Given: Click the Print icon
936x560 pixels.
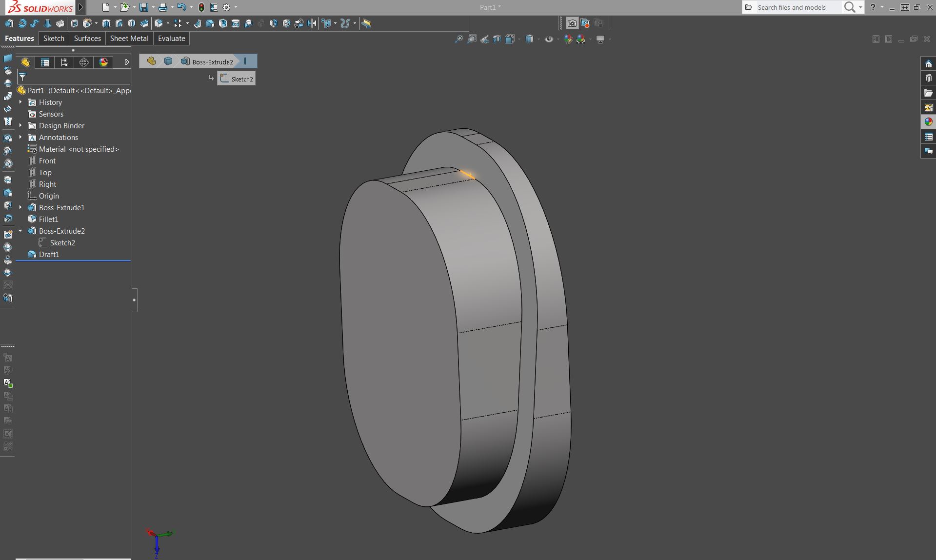Looking at the screenshot, I should pos(163,7).
